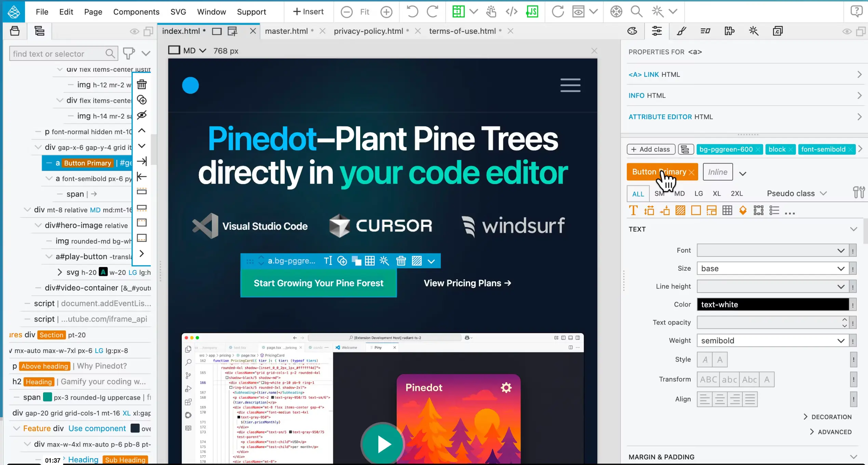
Task: Open the paintbrush design panel icon
Action: [681, 31]
